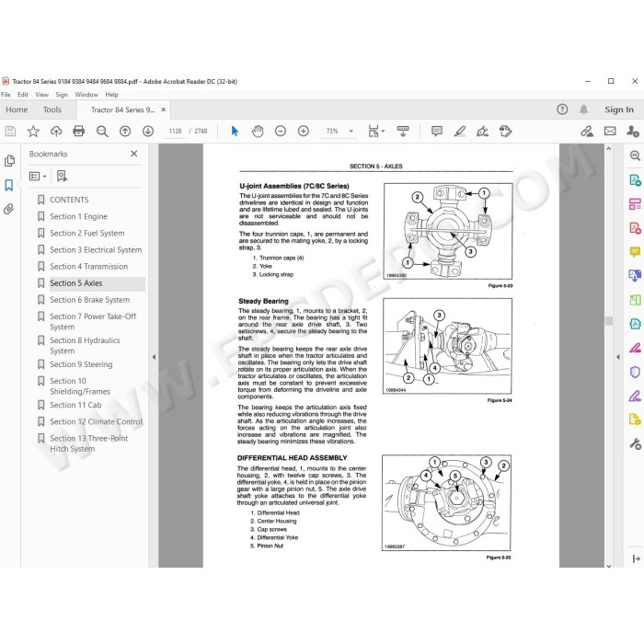
Task: Open the fit page options tool
Action: click(x=375, y=132)
